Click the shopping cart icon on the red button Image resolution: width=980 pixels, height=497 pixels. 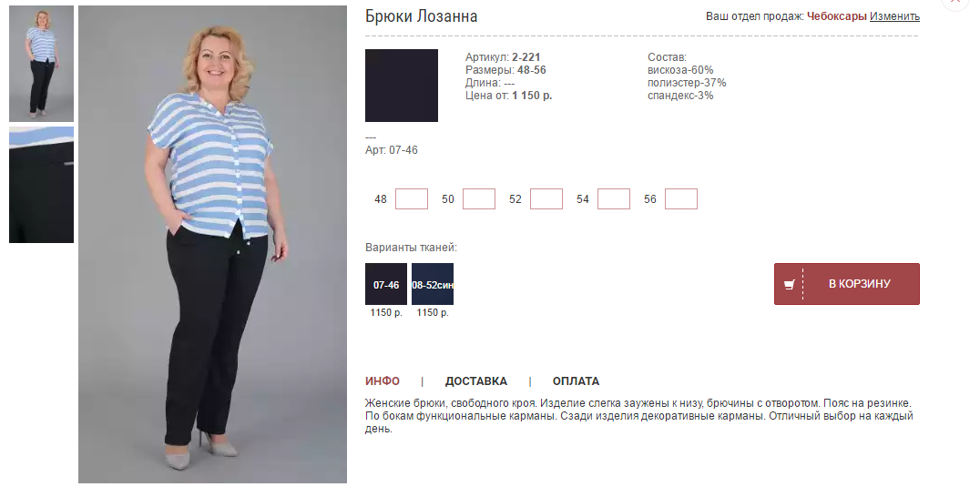coord(790,284)
